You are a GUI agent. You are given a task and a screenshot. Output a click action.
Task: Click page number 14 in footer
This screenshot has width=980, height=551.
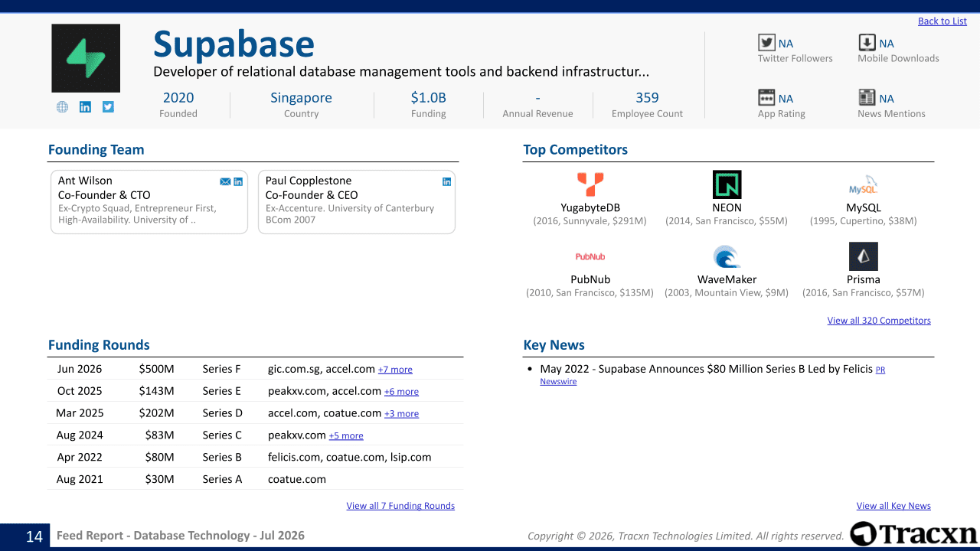pos(34,536)
